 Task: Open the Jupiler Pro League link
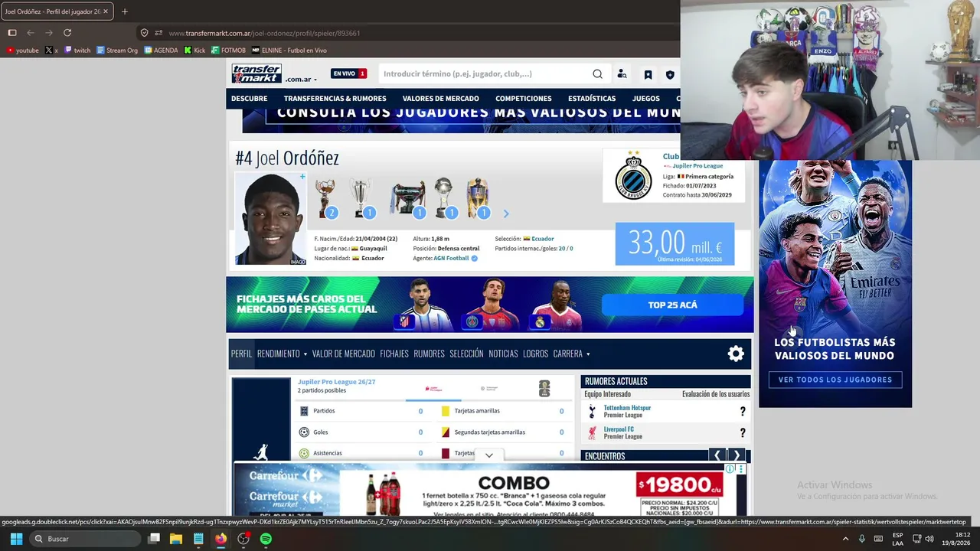pos(697,166)
